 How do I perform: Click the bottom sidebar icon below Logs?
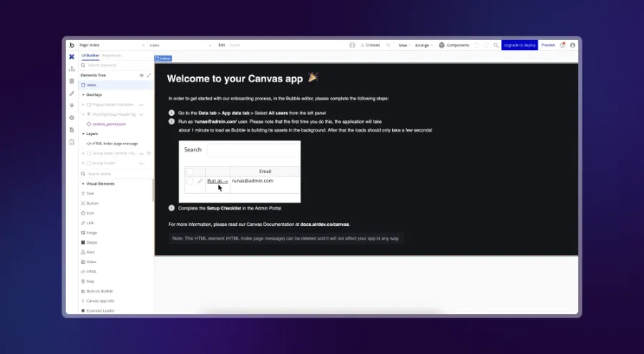[x=72, y=142]
